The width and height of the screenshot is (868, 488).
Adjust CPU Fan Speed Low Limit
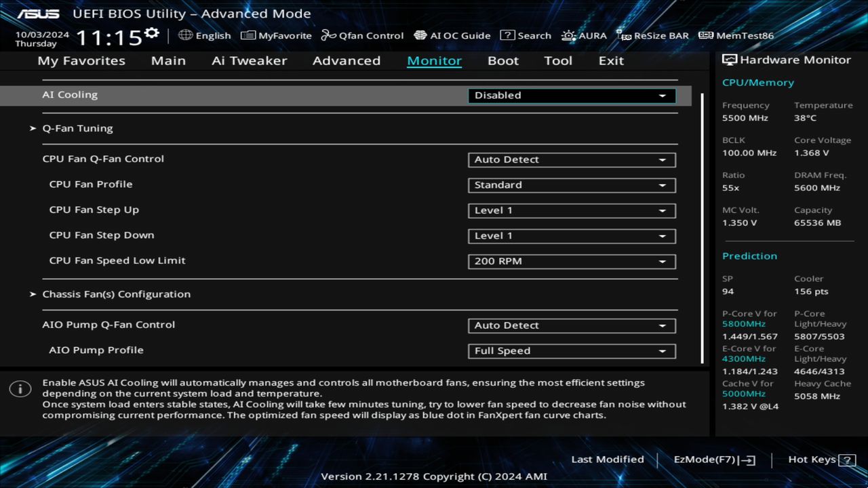[572, 261]
